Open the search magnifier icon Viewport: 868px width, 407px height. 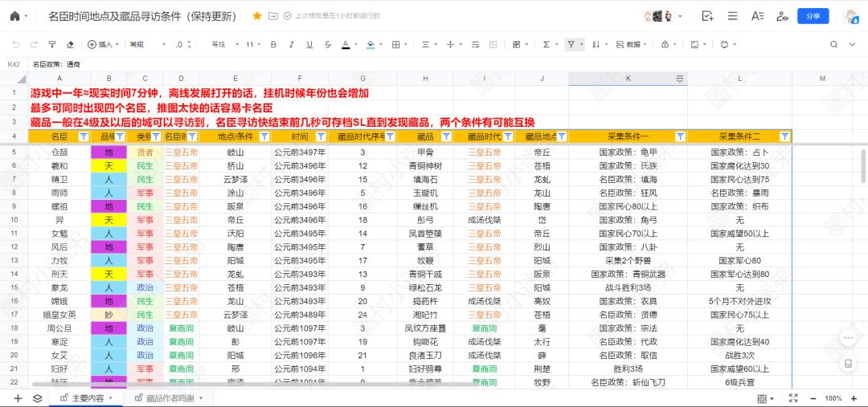pyautogui.click(x=833, y=45)
